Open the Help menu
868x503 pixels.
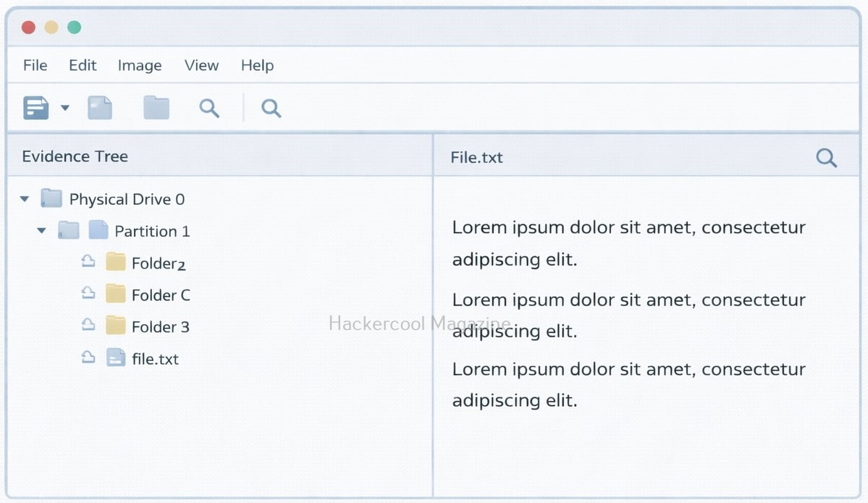point(257,65)
